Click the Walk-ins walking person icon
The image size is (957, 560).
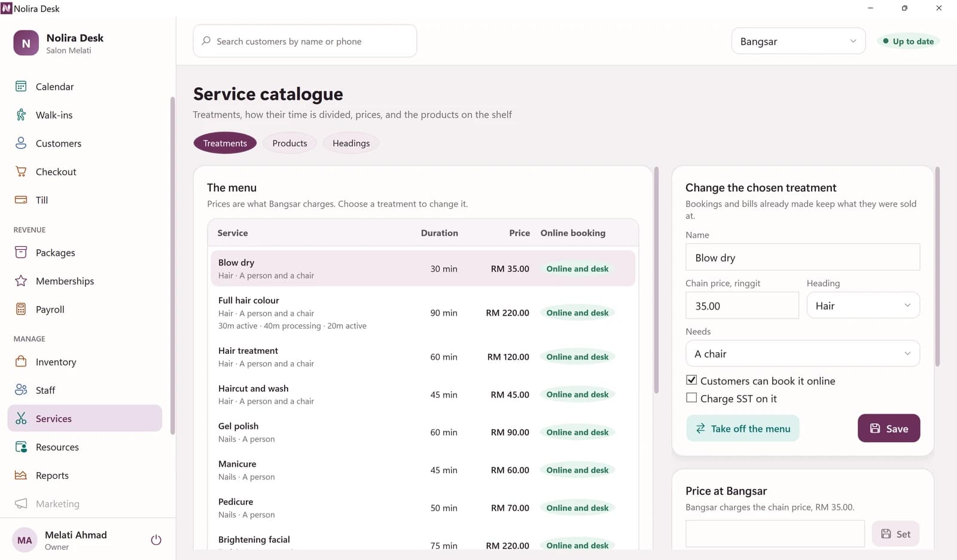tap(21, 115)
